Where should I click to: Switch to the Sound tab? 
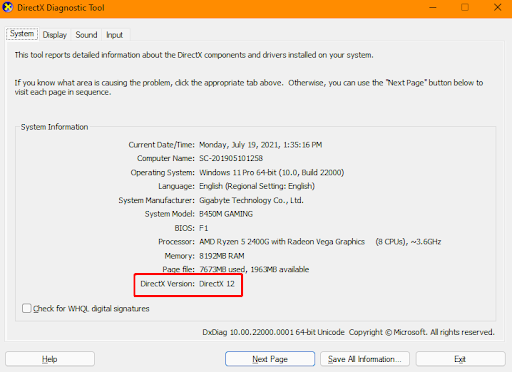click(86, 35)
